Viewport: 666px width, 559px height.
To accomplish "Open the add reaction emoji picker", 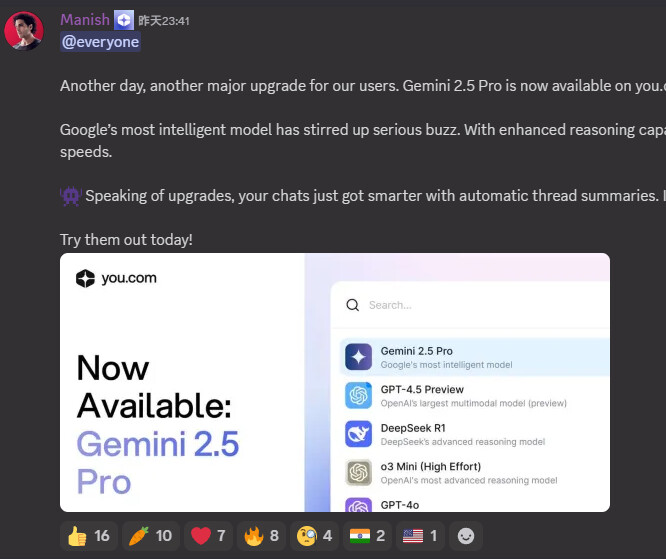I will coord(466,536).
